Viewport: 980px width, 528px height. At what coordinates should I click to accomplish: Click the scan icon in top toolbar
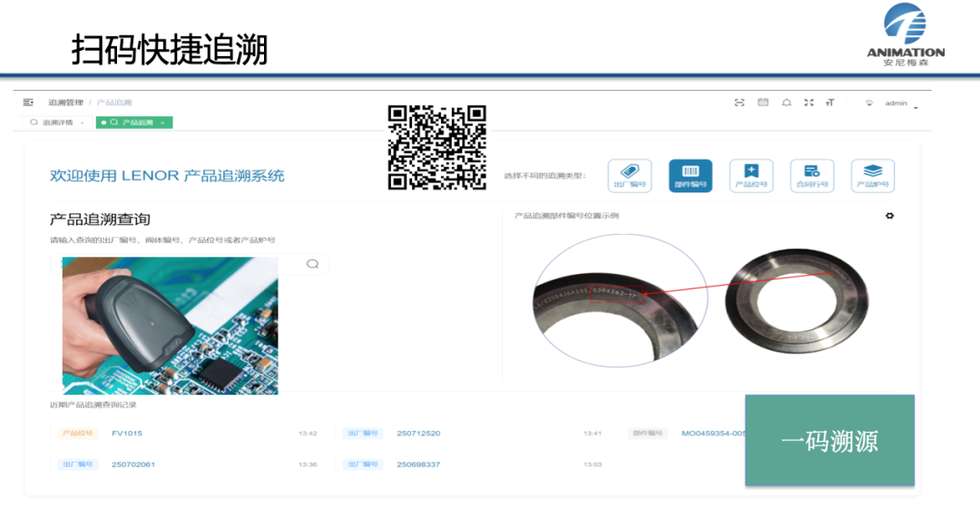740,103
